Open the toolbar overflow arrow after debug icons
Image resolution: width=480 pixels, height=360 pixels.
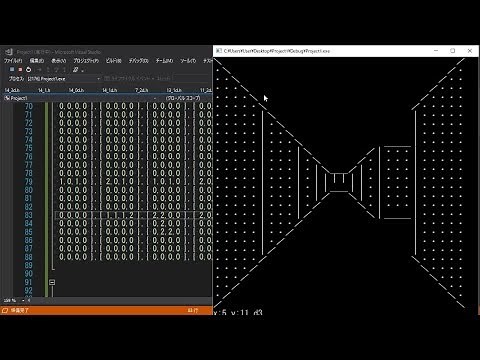point(82,70)
